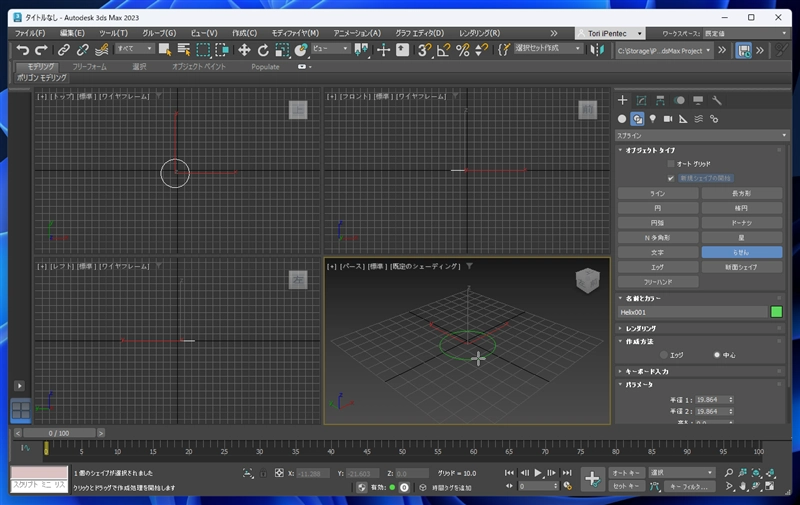This screenshot has width=800, height=505.
Task: Select the Cameras category icon
Action: pyautogui.click(x=668, y=119)
